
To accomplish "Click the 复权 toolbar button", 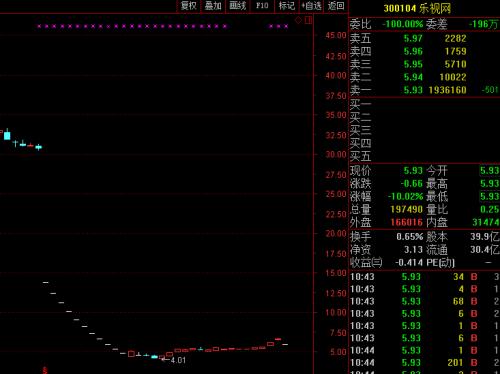I will pyautogui.click(x=188, y=6).
